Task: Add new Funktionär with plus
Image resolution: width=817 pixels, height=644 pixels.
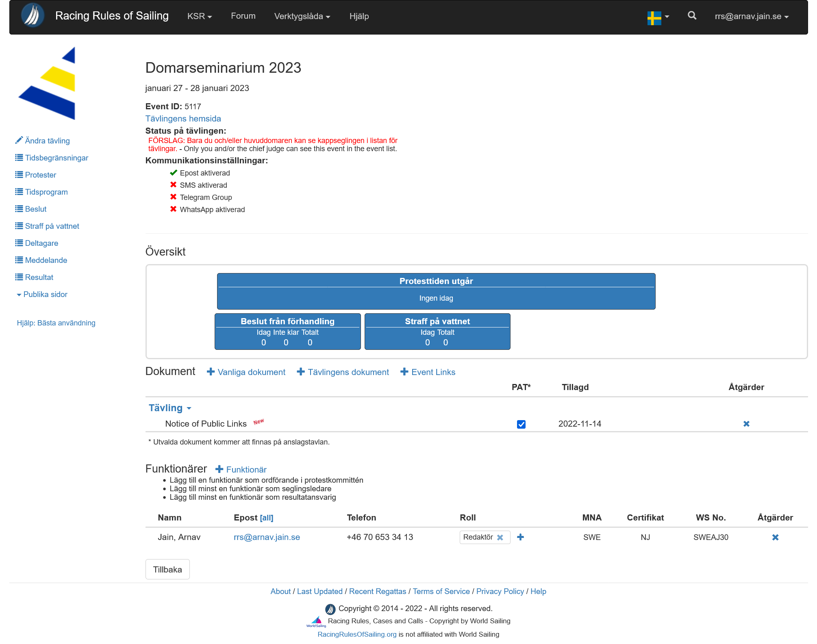Action: pyautogui.click(x=241, y=469)
